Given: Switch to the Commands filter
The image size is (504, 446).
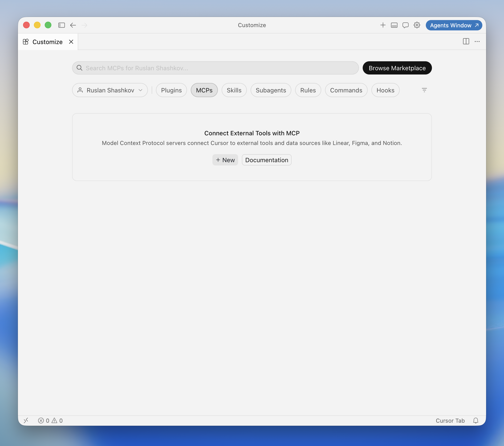Looking at the screenshot, I should tap(346, 90).
